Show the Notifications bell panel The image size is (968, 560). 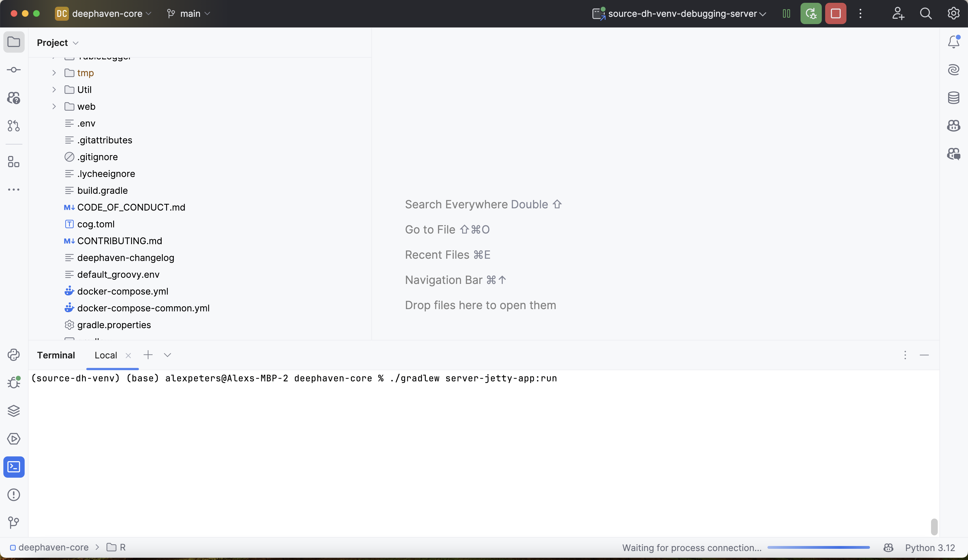(x=953, y=42)
